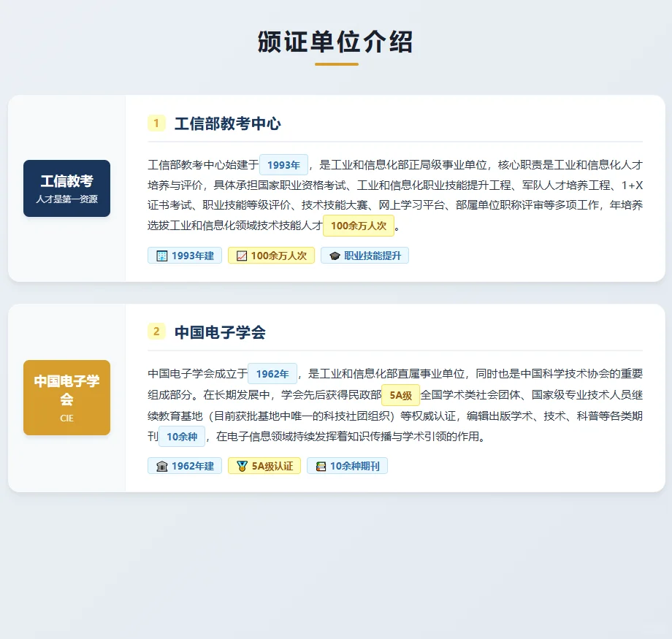
Task: Click the number 1 badge
Action: tap(156, 123)
